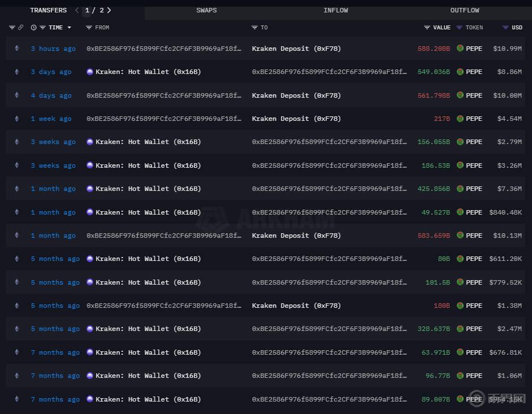
Task: Switch to the INFLOW tab
Action: tap(335, 10)
